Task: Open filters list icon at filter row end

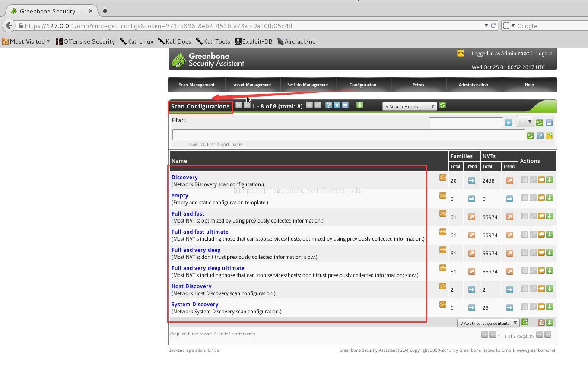Action: (549, 123)
